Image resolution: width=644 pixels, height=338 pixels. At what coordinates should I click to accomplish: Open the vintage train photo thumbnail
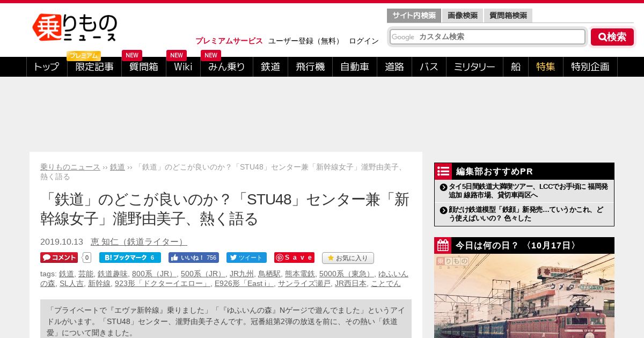524,296
